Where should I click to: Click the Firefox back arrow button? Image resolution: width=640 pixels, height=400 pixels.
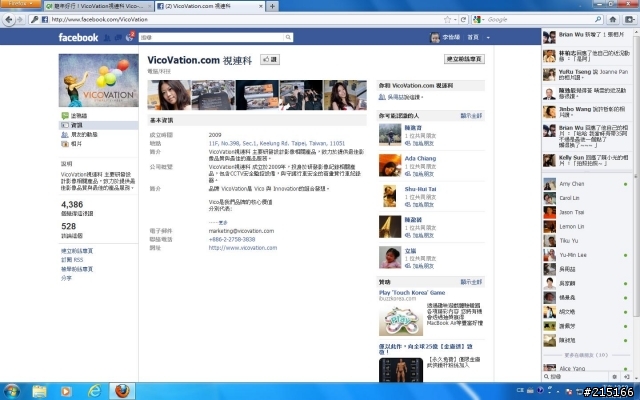tap(8, 19)
